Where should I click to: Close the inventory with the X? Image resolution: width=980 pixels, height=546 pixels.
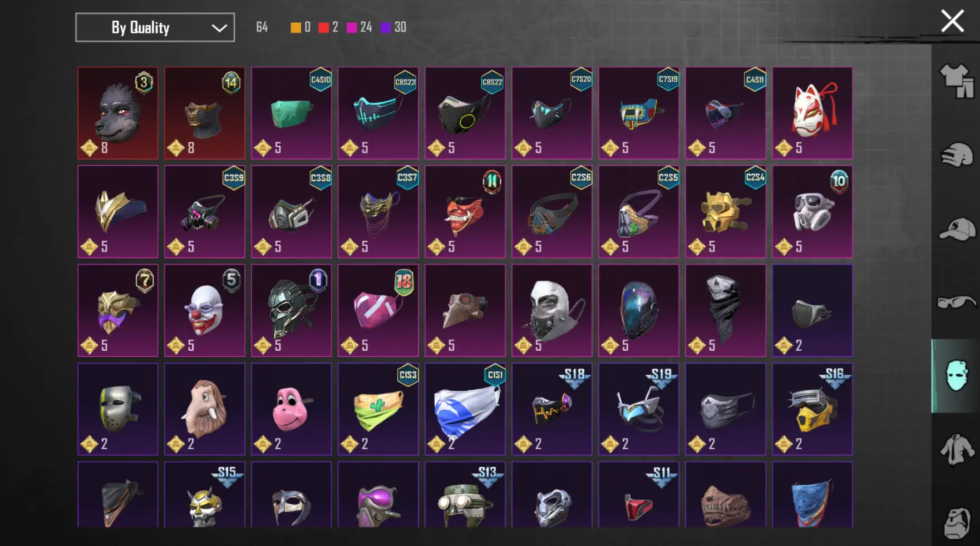pyautogui.click(x=952, y=21)
